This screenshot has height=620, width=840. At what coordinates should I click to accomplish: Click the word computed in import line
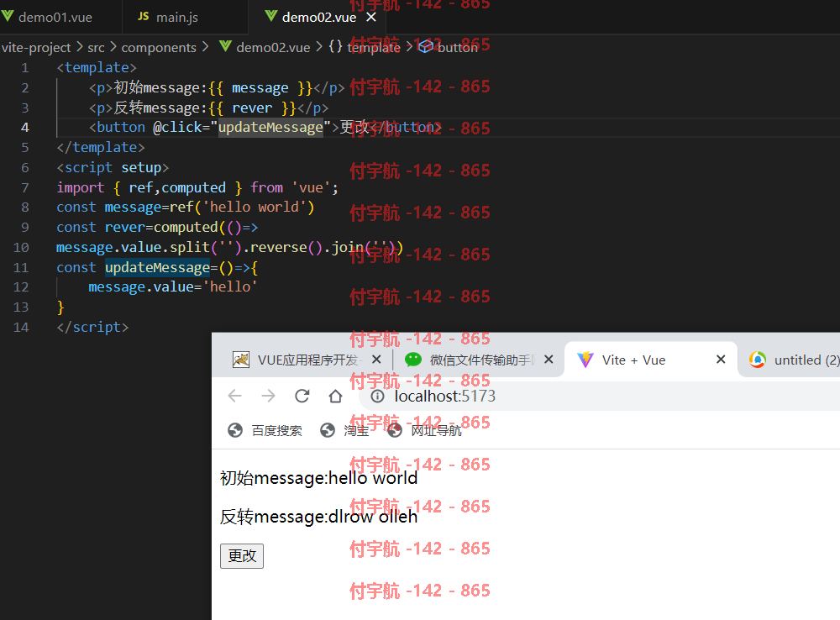(x=193, y=187)
